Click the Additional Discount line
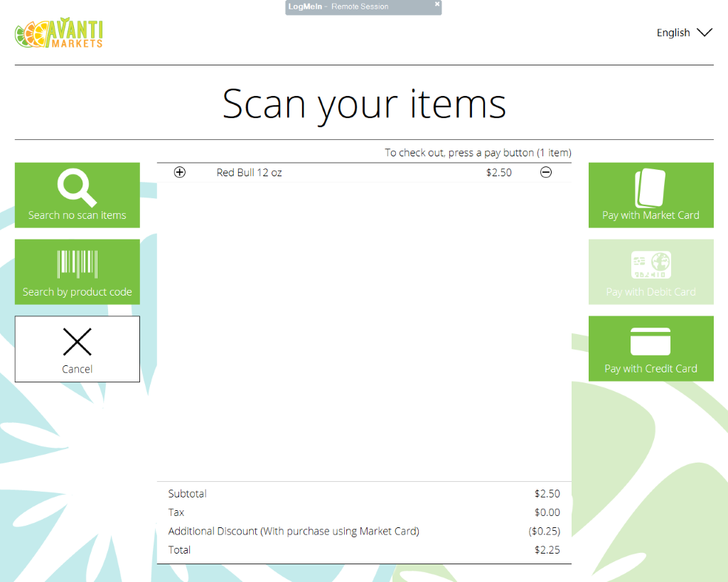Screen dimensions: 728x582 (x=294, y=531)
